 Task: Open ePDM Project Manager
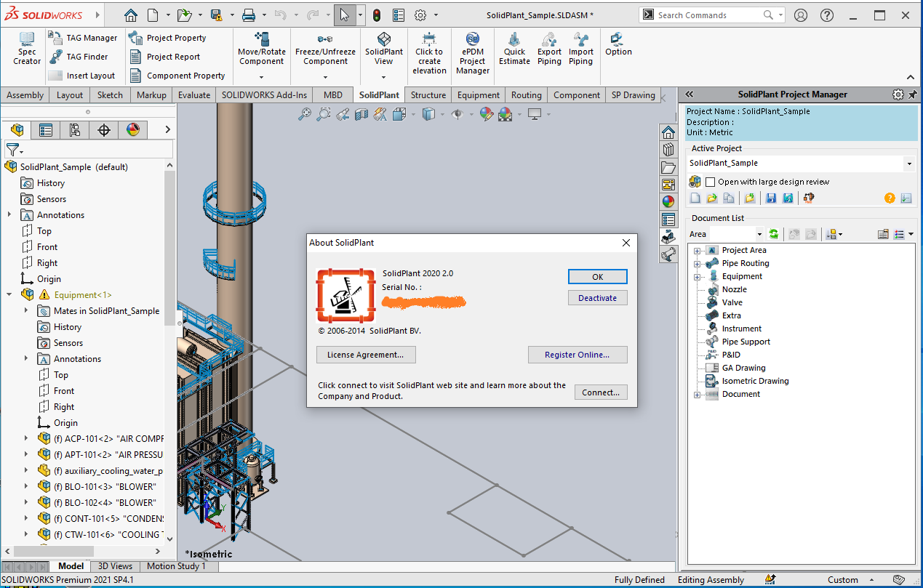pyautogui.click(x=473, y=53)
